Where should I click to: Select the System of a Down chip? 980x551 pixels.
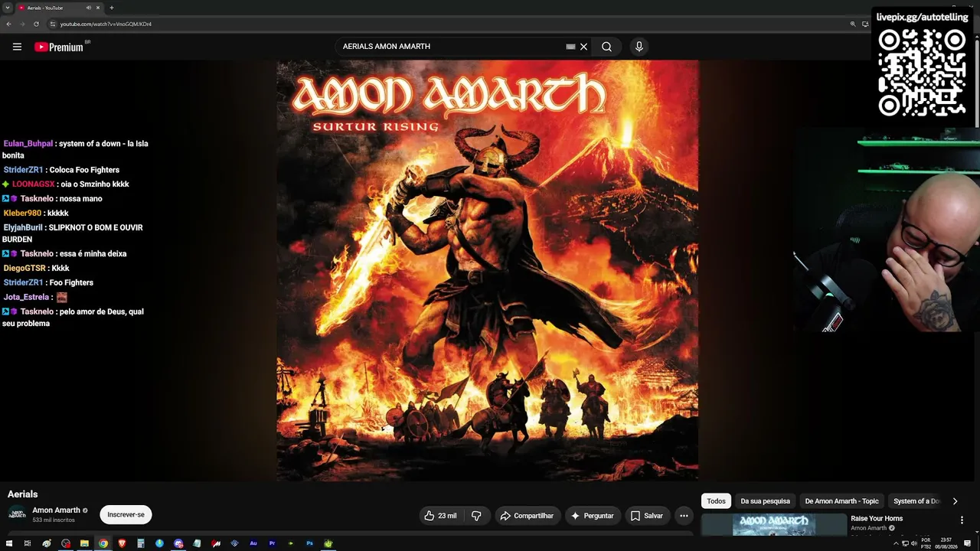[x=916, y=501]
